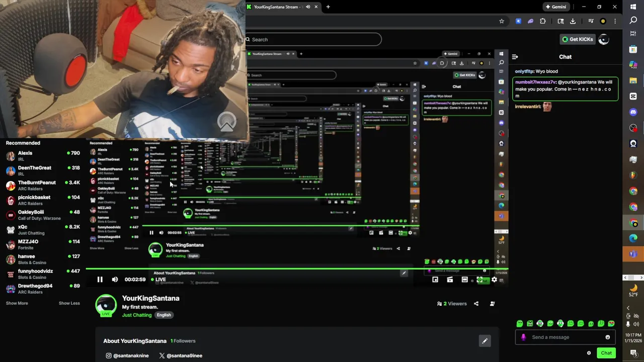This screenshot has height=362, width=644.
Task: Select the YourKingSantana Stream browser tab
Action: [x=283, y=7]
